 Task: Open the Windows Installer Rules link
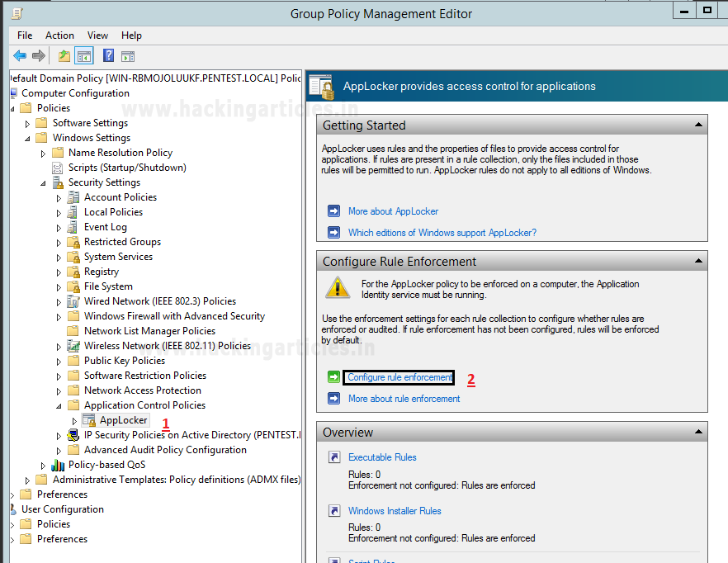[395, 511]
